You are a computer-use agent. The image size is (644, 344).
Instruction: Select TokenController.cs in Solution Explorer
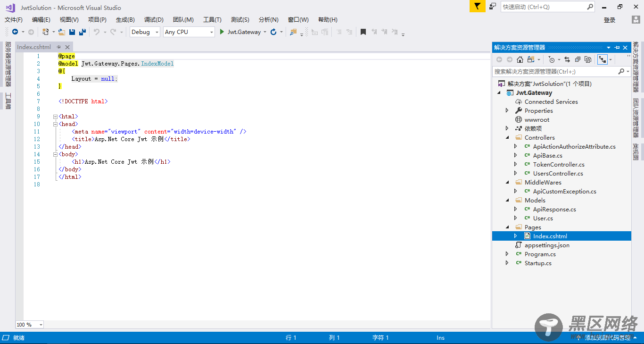click(x=559, y=164)
